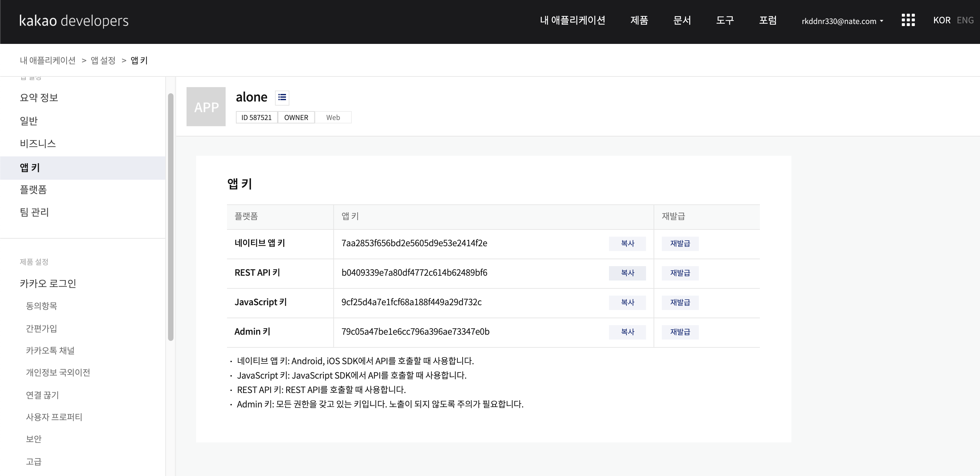Open the 포럼 menu in header
Viewport: 980px width, 476px height.
[x=768, y=20]
